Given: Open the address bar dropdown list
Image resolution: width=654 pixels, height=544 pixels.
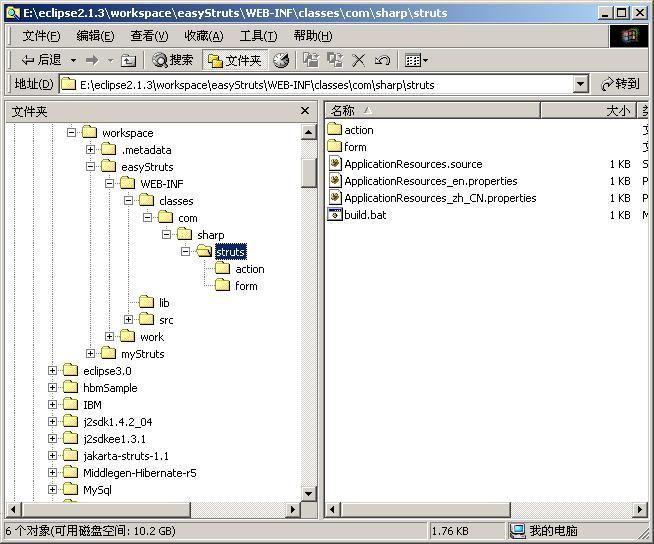Looking at the screenshot, I should click(580, 85).
